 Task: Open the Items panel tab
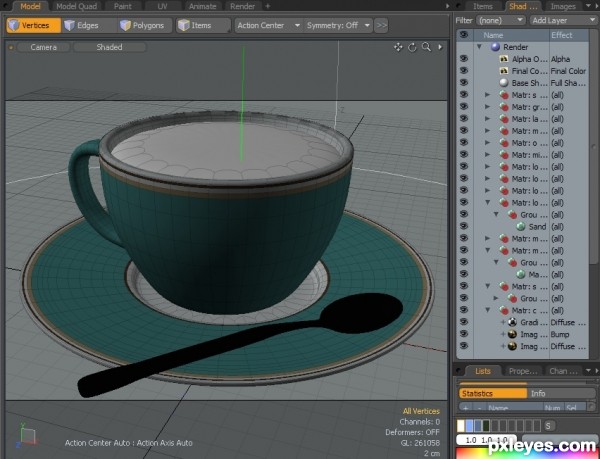point(483,6)
